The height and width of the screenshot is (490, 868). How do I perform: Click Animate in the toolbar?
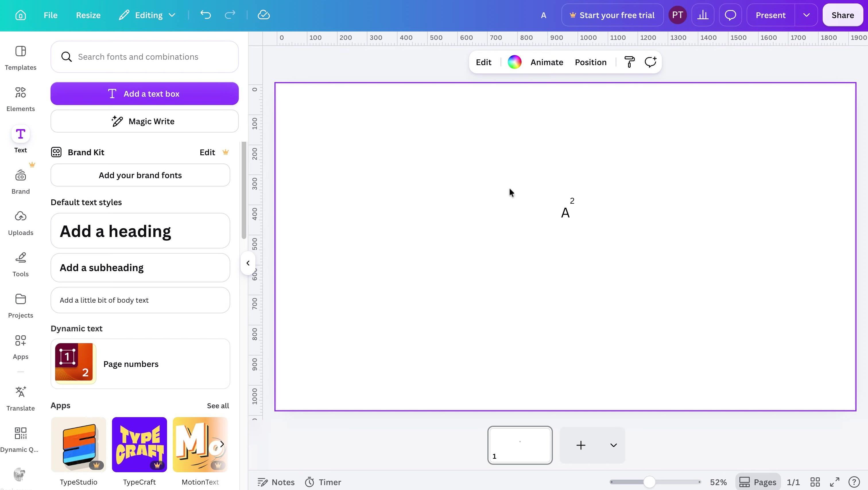[547, 62]
